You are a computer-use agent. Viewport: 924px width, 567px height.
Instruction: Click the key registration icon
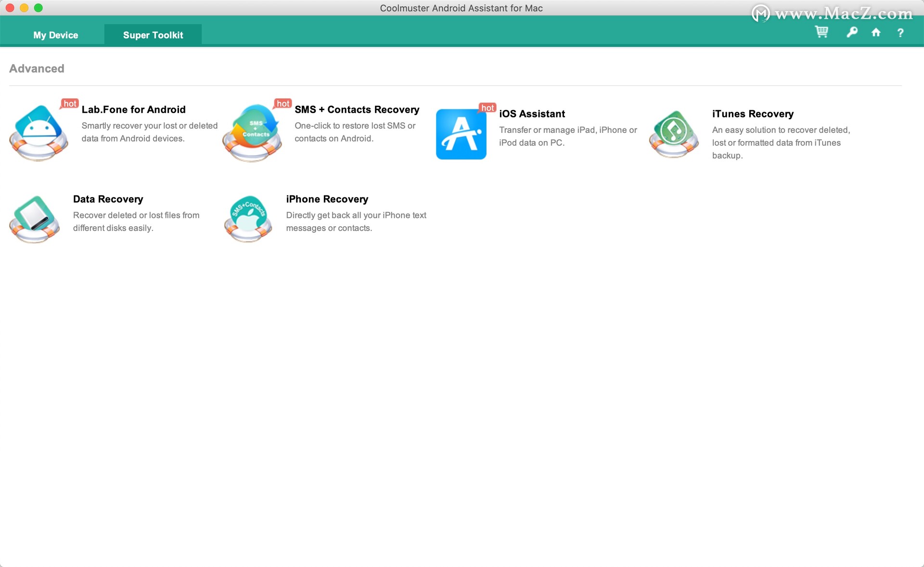coord(852,32)
